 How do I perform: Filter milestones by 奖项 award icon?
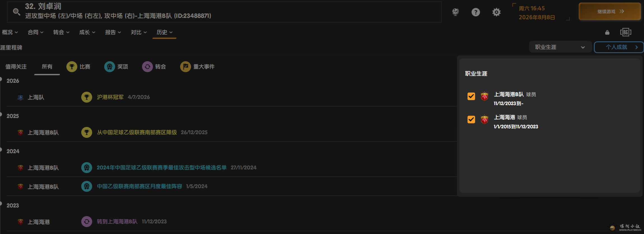pyautogui.click(x=110, y=67)
